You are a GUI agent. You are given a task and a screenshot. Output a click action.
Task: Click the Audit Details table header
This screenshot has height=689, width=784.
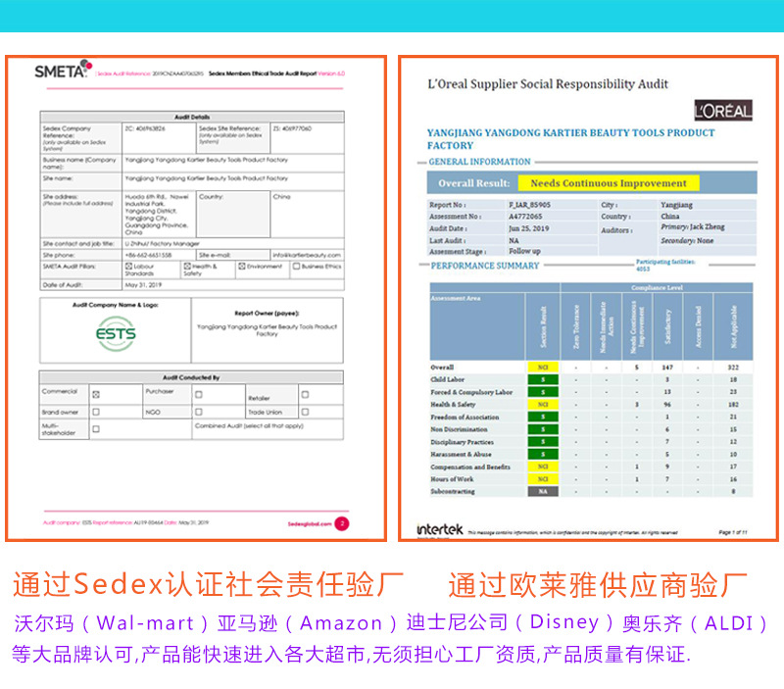pyautogui.click(x=192, y=117)
